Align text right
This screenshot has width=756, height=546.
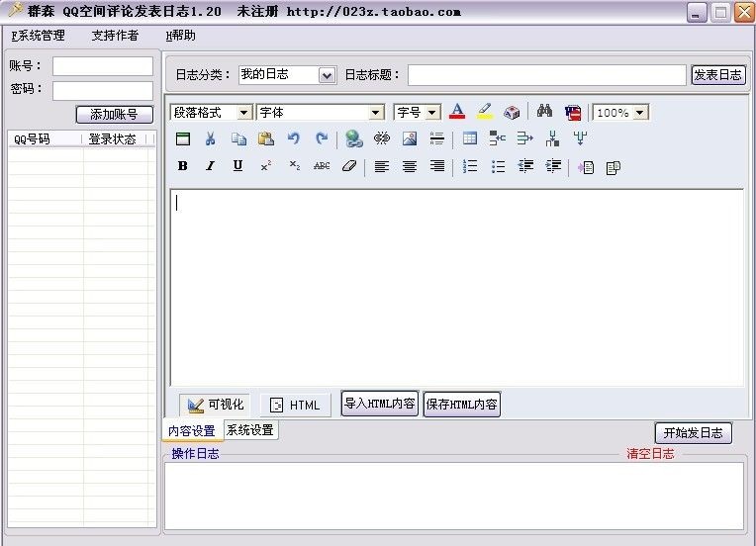coord(437,167)
